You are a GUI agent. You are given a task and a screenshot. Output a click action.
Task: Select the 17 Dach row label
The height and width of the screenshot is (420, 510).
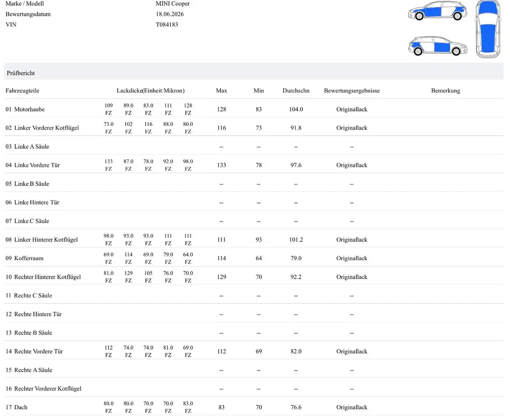(x=16, y=407)
